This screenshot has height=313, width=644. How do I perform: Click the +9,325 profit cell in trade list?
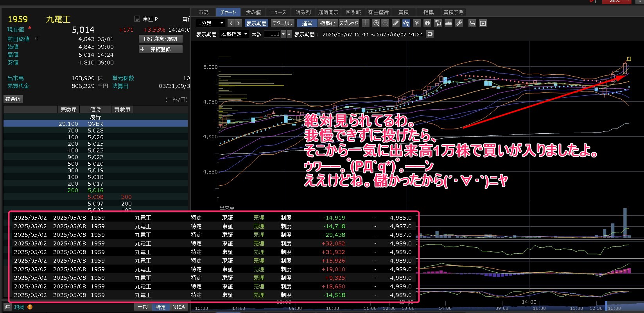point(335,278)
